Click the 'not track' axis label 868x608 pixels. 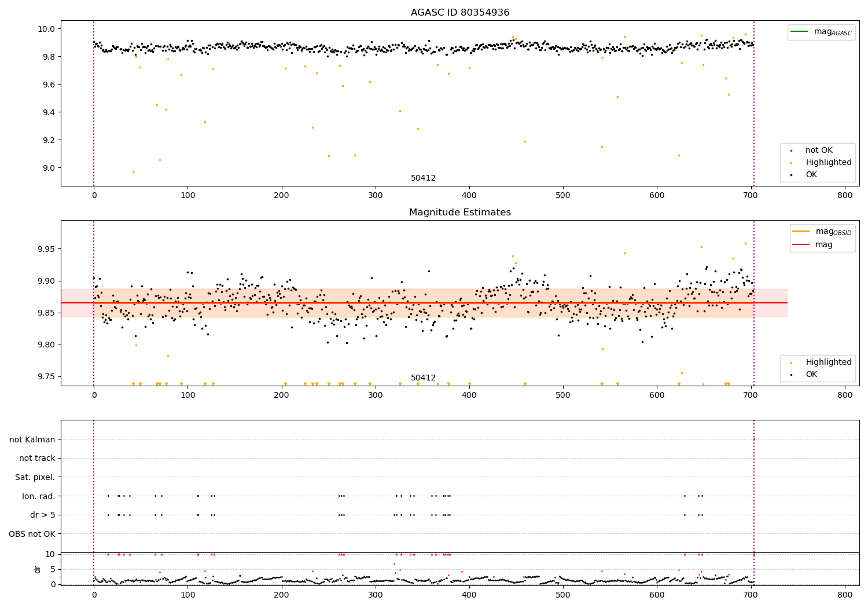[37, 458]
